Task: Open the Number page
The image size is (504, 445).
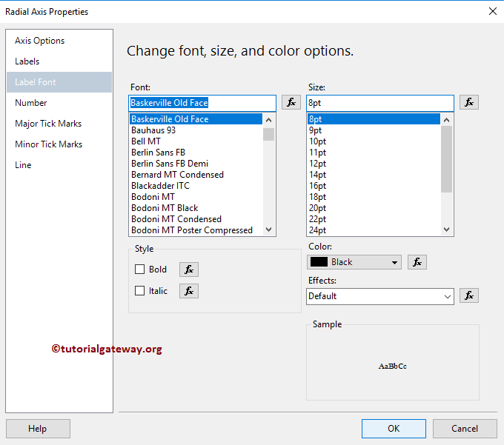Action: pos(59,103)
